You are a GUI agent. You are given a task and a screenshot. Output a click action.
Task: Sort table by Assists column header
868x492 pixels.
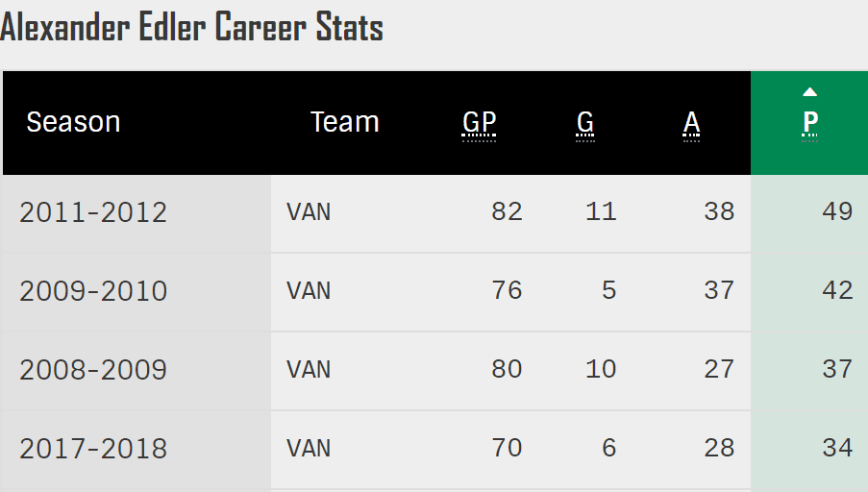click(691, 123)
